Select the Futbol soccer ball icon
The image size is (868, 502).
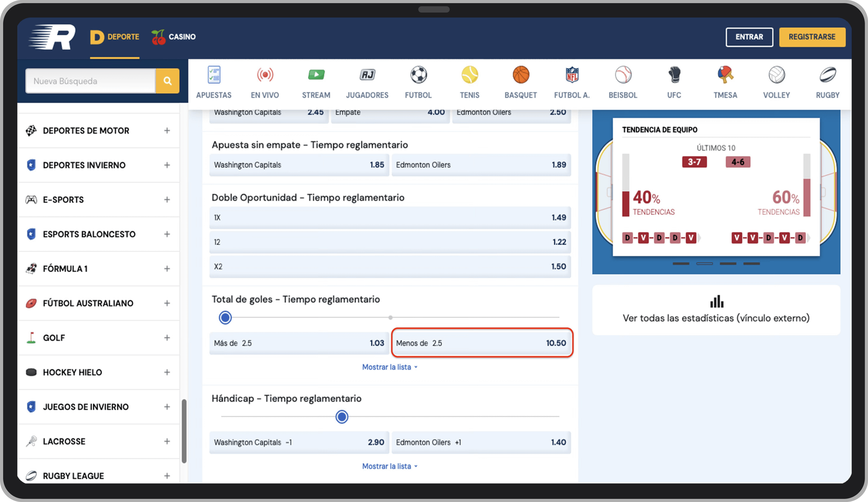(419, 75)
